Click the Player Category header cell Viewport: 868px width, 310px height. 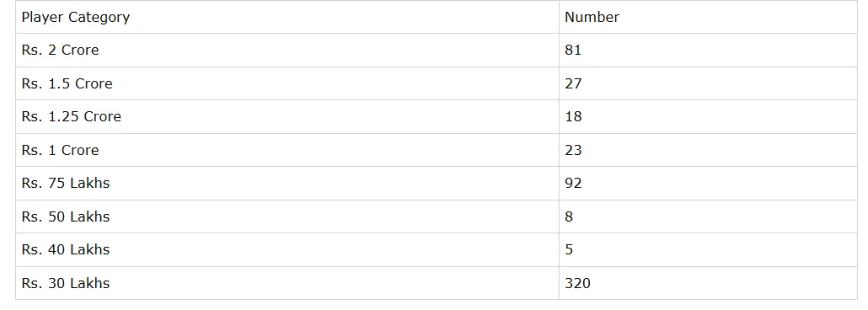pos(287,17)
